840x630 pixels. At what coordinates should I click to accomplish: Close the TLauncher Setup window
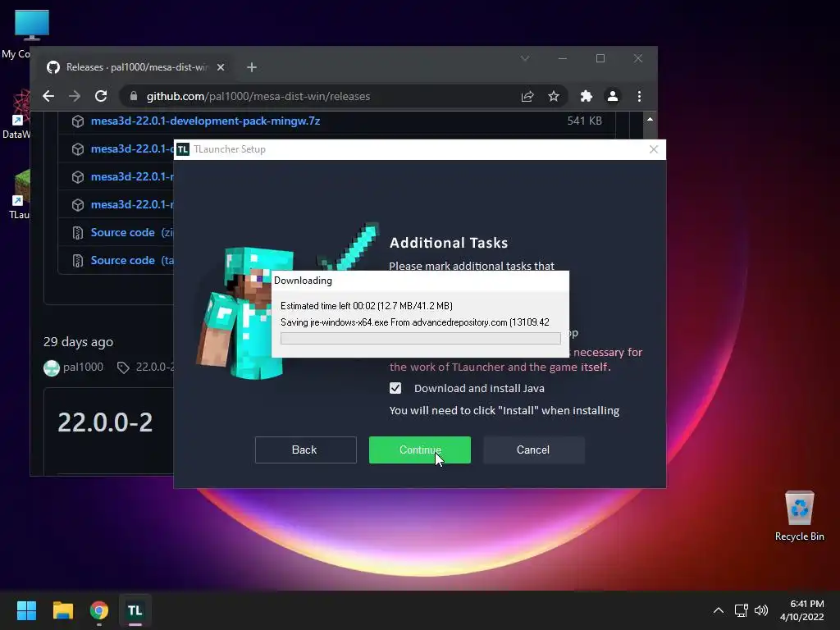[654, 149]
